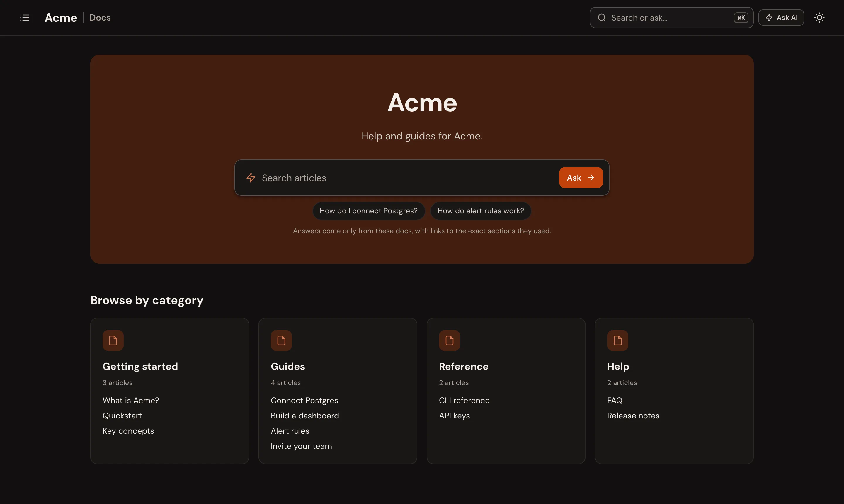Go to the Acme home logo
Image resolution: width=844 pixels, height=504 pixels.
pos(61,18)
